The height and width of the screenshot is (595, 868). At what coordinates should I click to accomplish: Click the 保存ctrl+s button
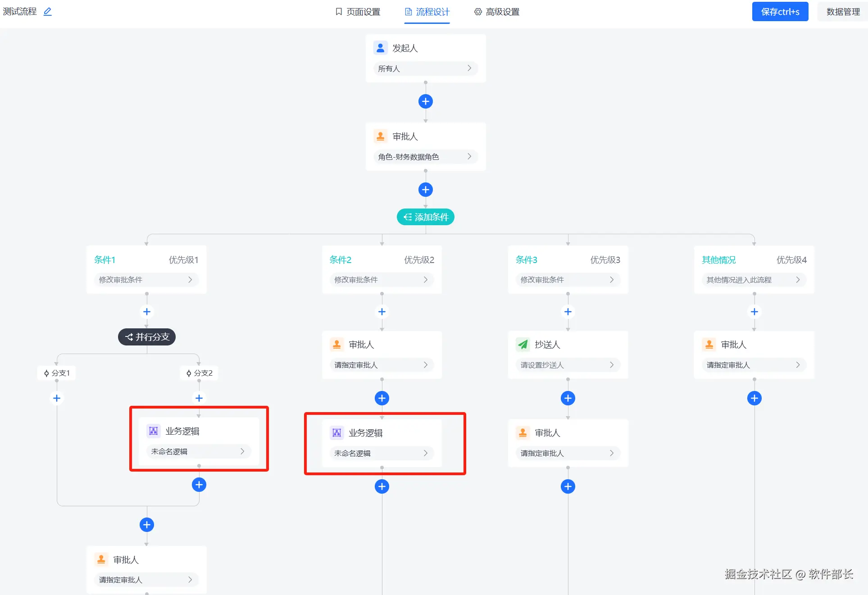click(780, 12)
